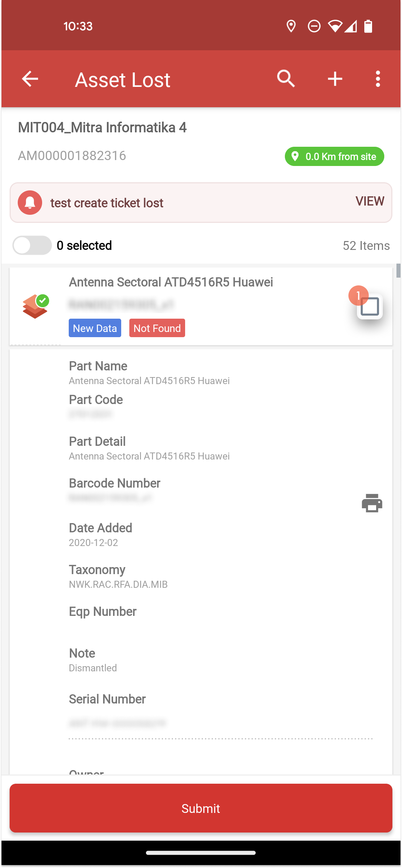
Task: Tap the Not Found tag
Action: point(157,328)
